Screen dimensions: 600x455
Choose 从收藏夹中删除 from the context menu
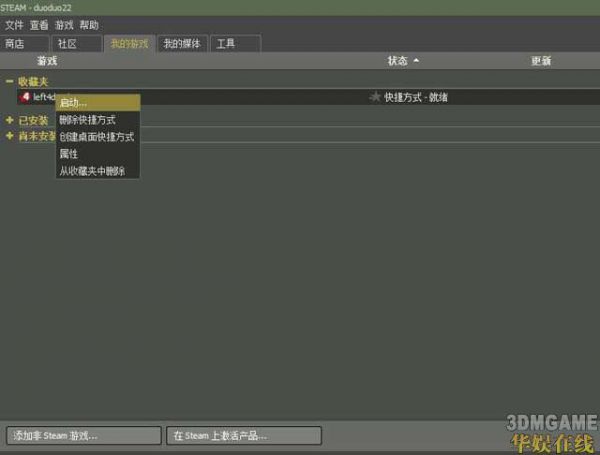[x=98, y=171]
